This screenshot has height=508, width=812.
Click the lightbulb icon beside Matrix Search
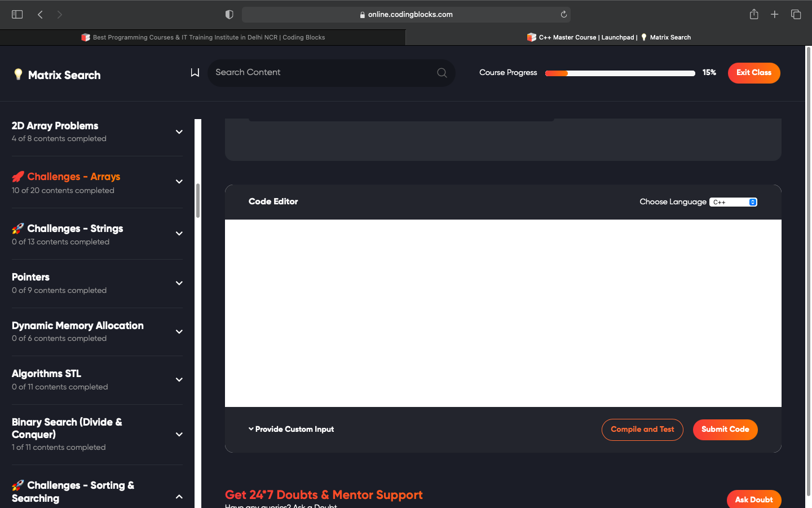[x=18, y=75]
